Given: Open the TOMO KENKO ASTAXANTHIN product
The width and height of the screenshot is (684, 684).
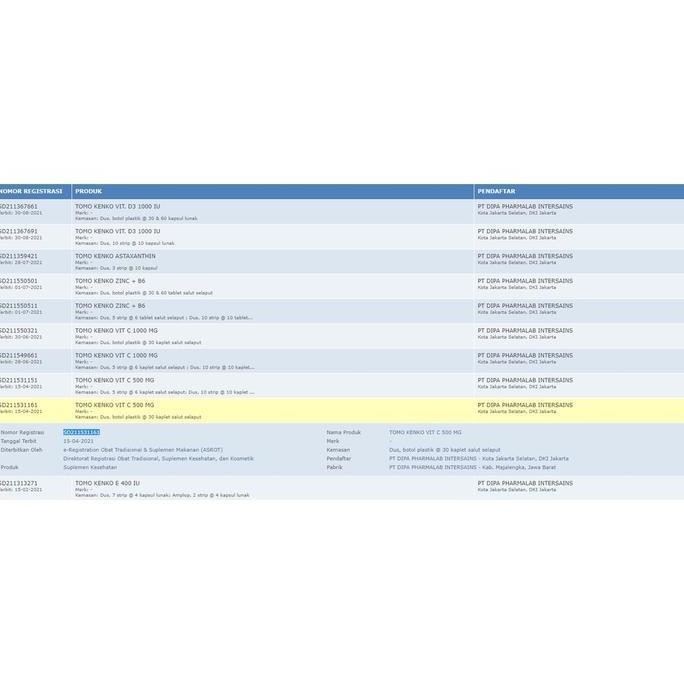Looking at the screenshot, I should (115, 256).
